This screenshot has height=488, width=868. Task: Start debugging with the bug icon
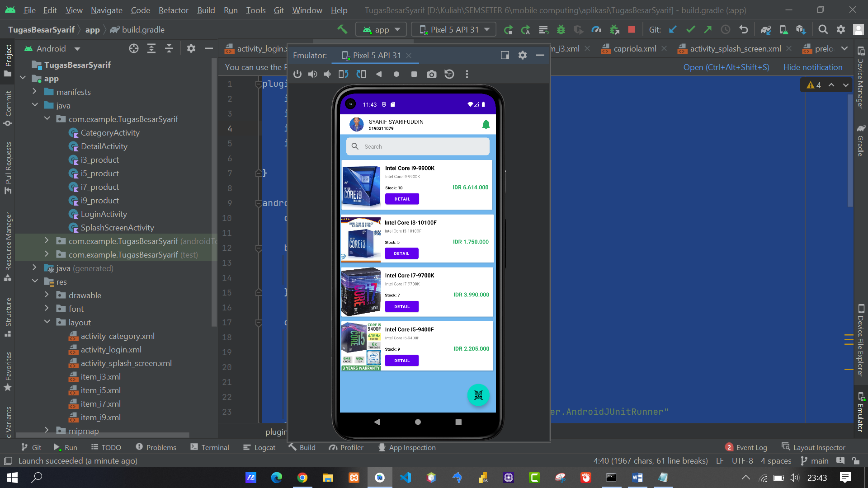click(x=561, y=30)
